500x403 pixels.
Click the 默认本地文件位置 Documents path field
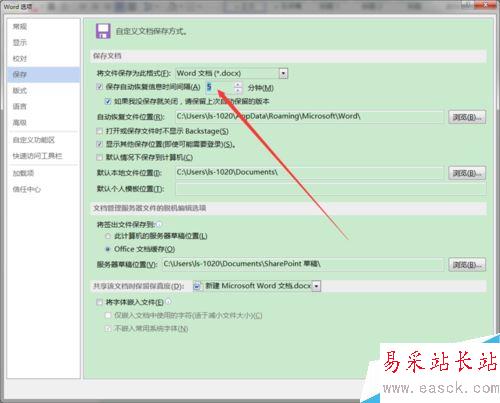click(x=309, y=173)
